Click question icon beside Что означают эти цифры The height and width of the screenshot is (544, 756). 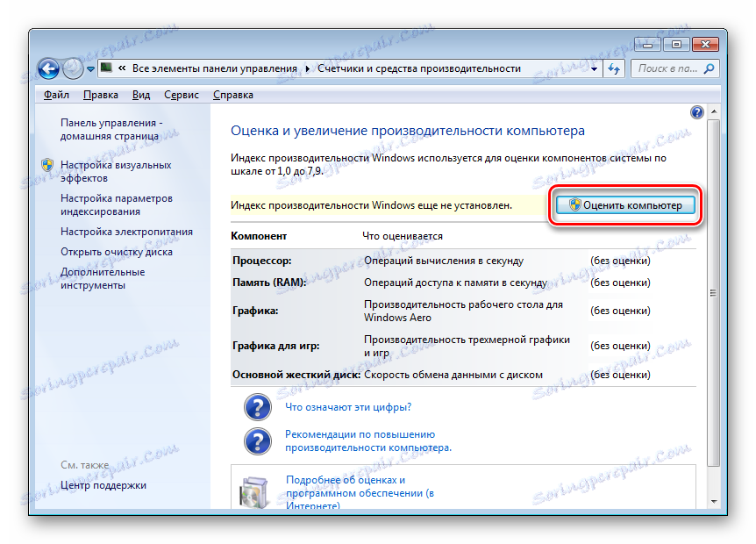[x=258, y=407]
